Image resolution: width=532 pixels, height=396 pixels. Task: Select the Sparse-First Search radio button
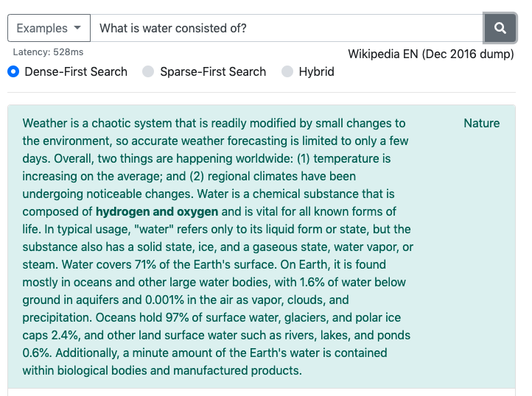(x=148, y=71)
